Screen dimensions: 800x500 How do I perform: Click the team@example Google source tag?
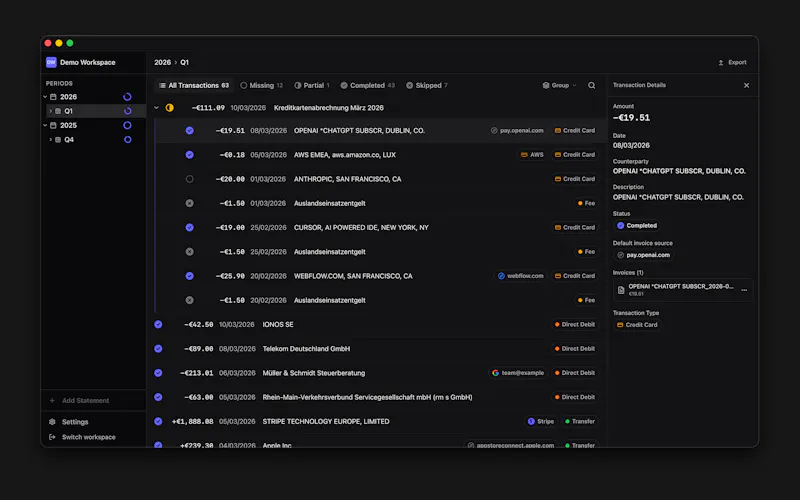coord(517,373)
